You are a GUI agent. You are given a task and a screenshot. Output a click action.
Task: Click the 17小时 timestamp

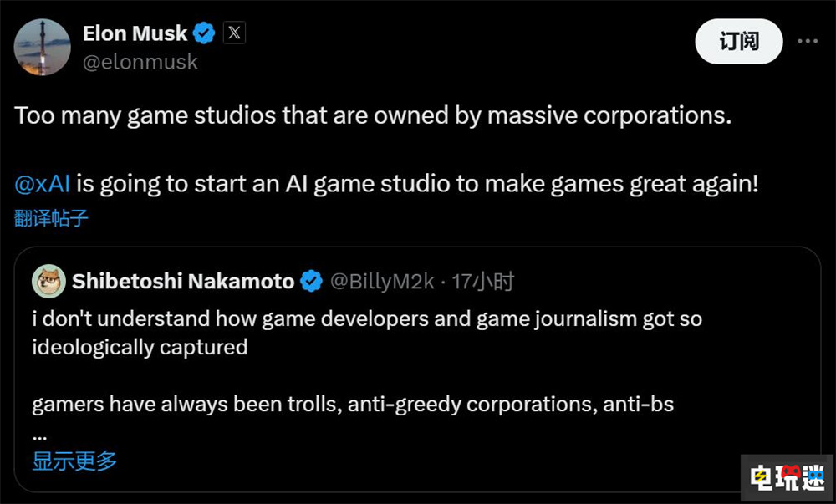[482, 282]
